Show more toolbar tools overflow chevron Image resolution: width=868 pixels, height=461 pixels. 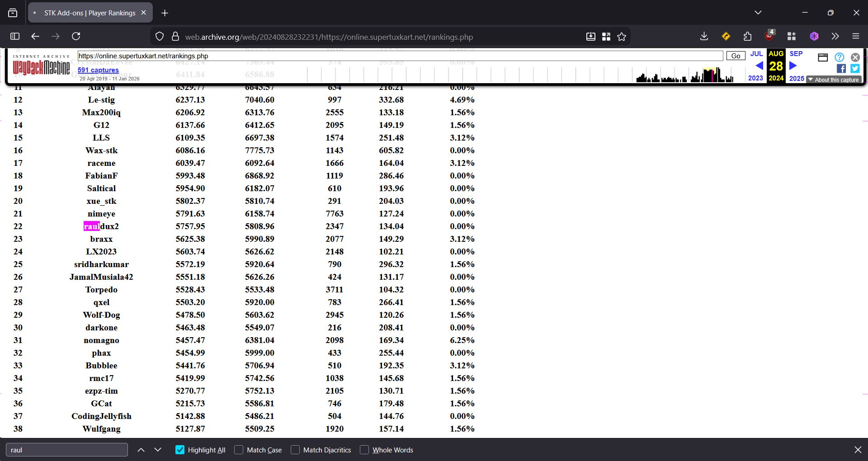835,36
